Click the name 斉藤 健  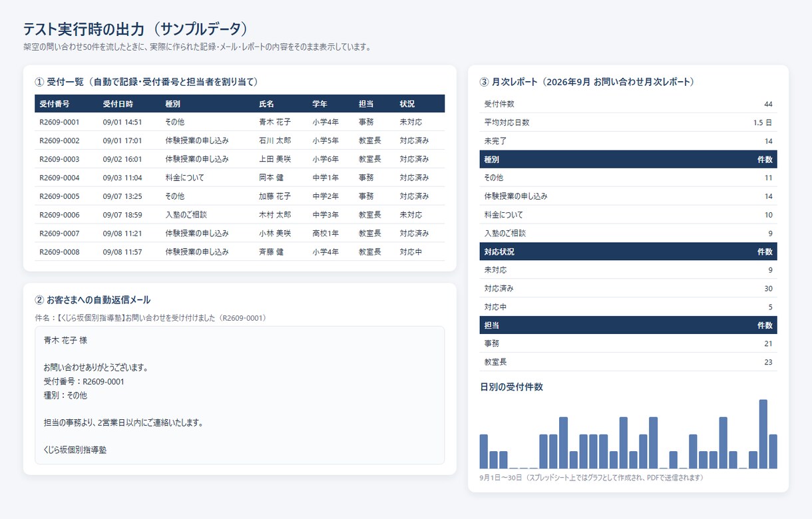tap(272, 252)
